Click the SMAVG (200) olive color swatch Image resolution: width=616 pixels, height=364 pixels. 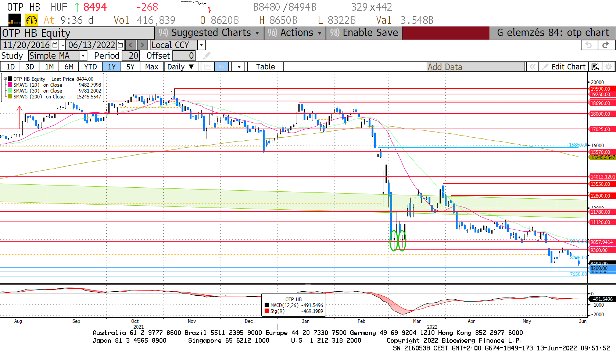10,96
